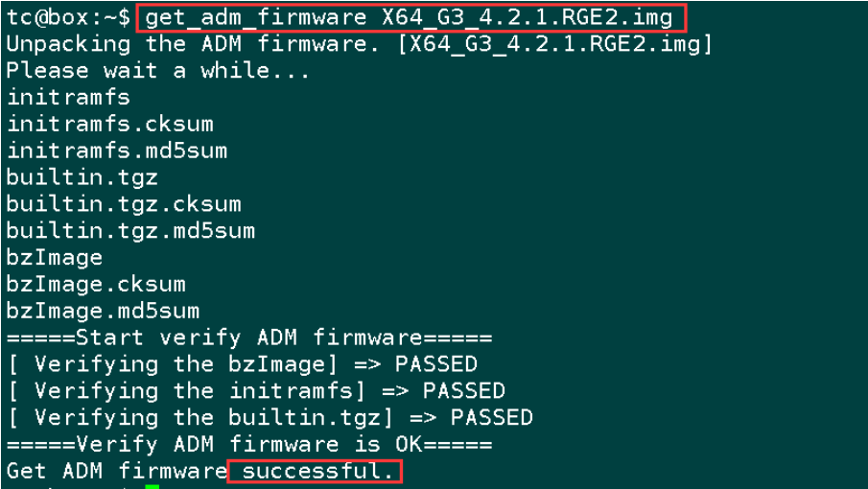Click the 'Verify ADM firmware is OK' line

point(249,444)
